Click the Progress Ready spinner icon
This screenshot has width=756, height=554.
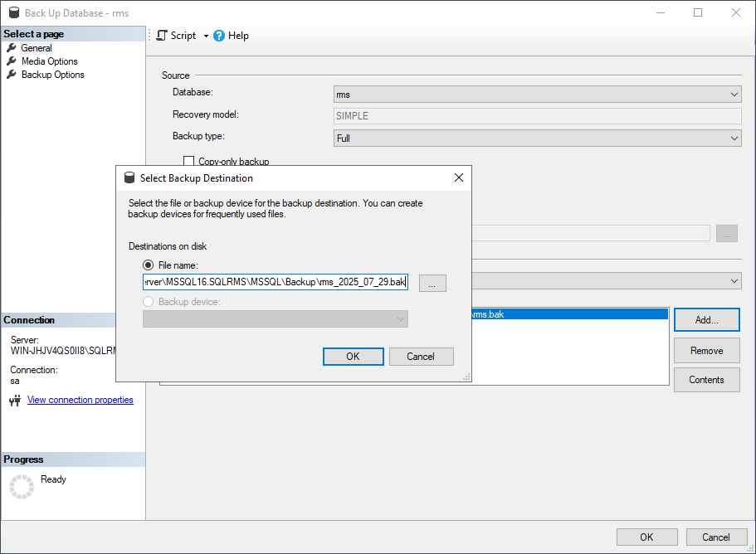coord(22,487)
